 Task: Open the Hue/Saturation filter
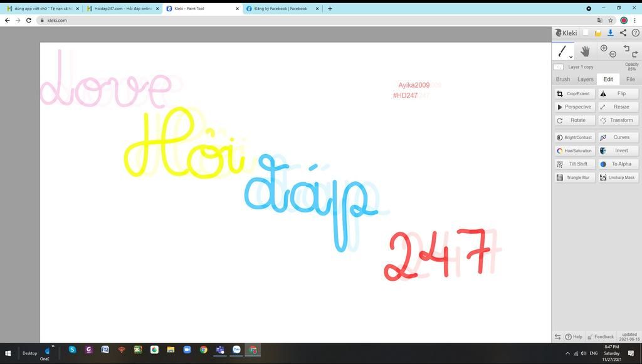[575, 150]
